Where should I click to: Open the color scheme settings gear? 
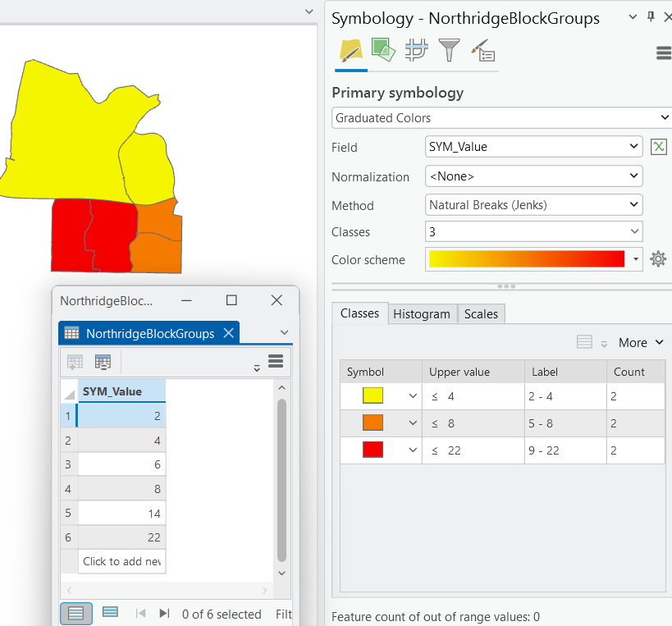click(658, 258)
